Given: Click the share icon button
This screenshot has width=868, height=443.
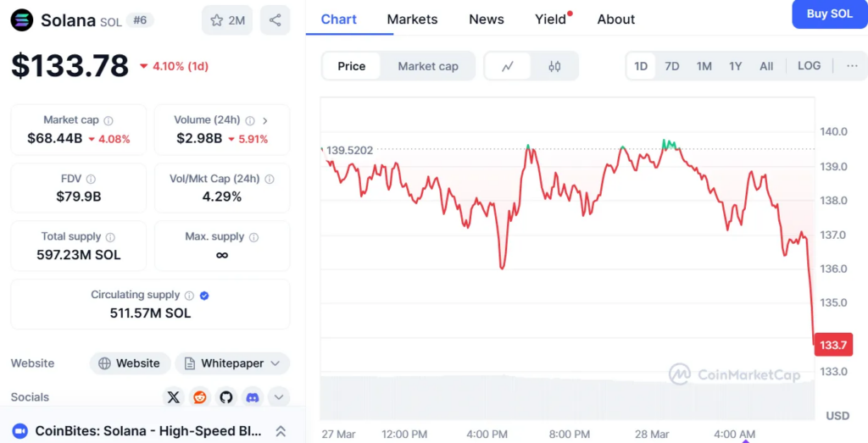Looking at the screenshot, I should coord(275,20).
